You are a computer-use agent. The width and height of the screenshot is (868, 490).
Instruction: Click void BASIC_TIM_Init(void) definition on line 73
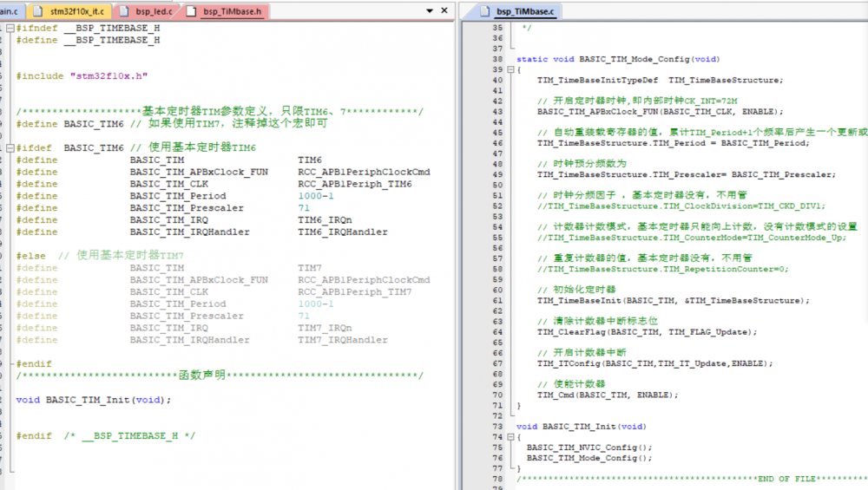coord(582,427)
